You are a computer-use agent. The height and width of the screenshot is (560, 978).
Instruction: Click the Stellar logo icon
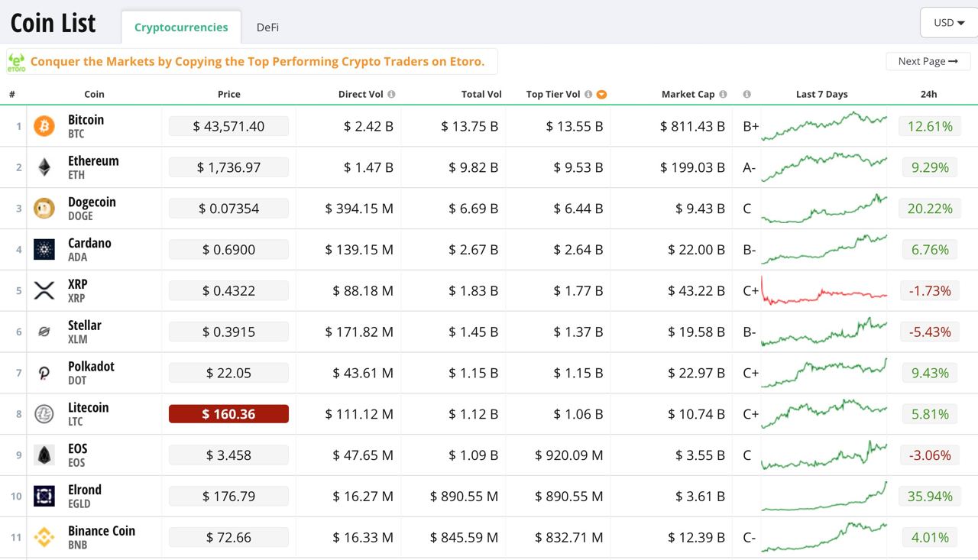(44, 332)
